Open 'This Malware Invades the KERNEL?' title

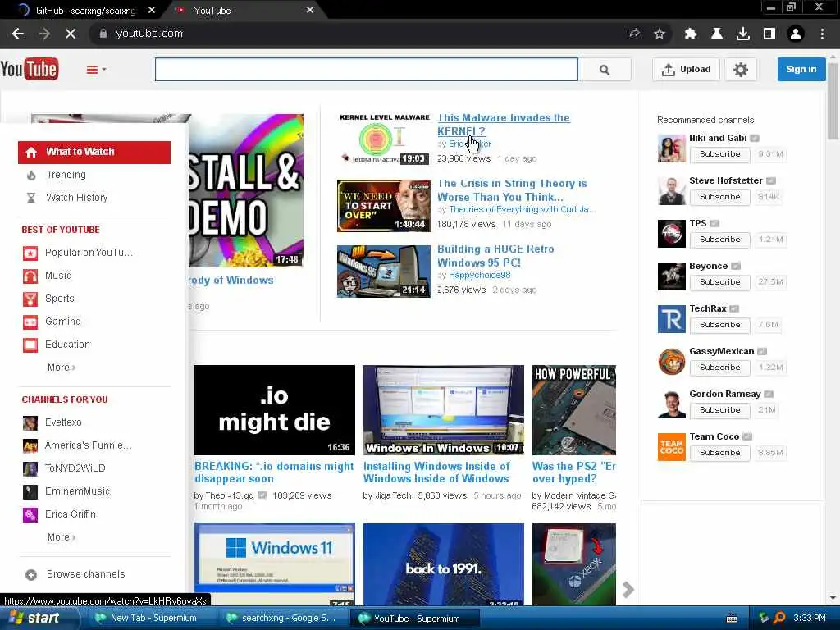[x=503, y=125]
